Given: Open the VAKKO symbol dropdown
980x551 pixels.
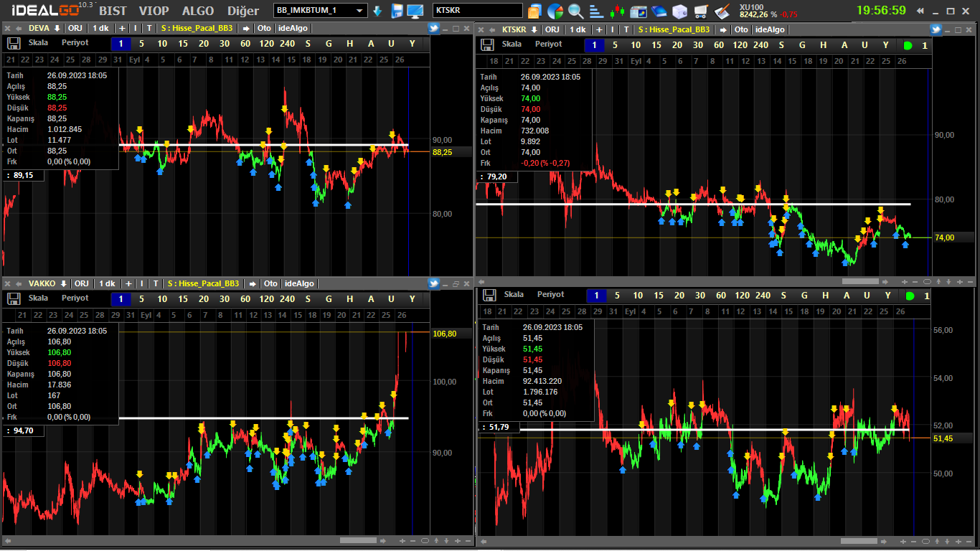Looking at the screenshot, I should click(x=63, y=283).
